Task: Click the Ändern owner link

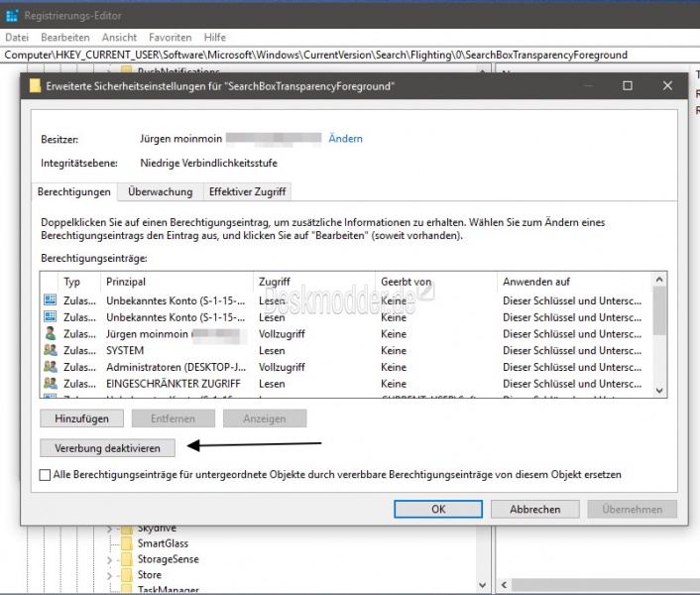Action: (345, 139)
